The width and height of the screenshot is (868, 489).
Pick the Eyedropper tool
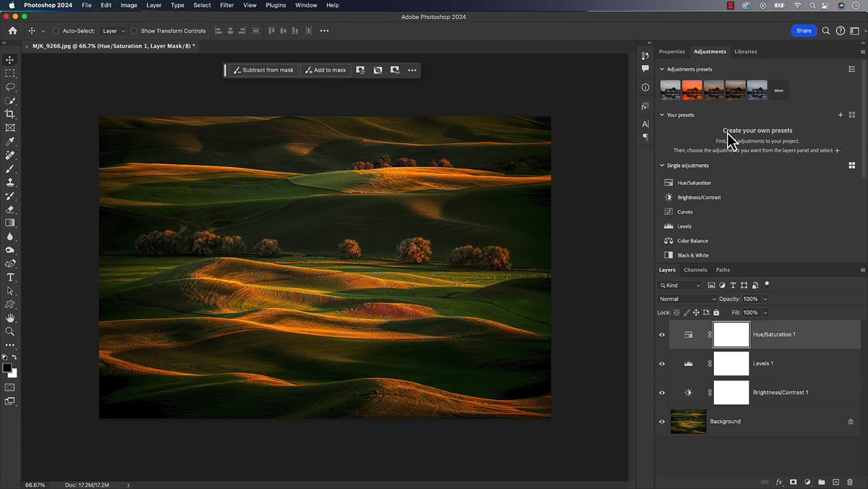click(x=10, y=142)
